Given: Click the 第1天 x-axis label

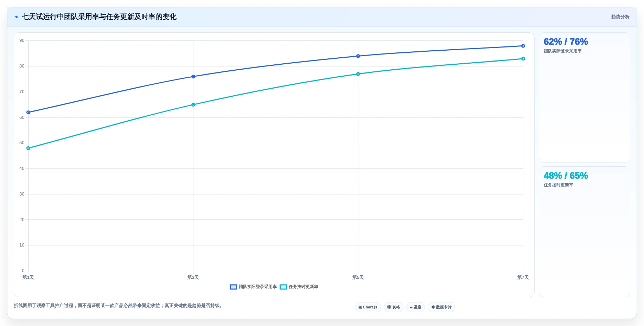Looking at the screenshot, I should pyautogui.click(x=28, y=278).
